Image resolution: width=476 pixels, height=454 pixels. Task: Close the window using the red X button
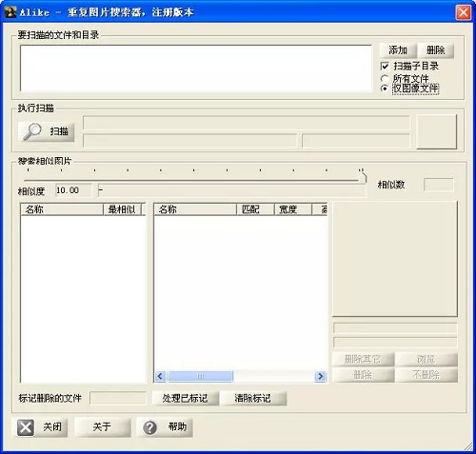pyautogui.click(x=463, y=12)
